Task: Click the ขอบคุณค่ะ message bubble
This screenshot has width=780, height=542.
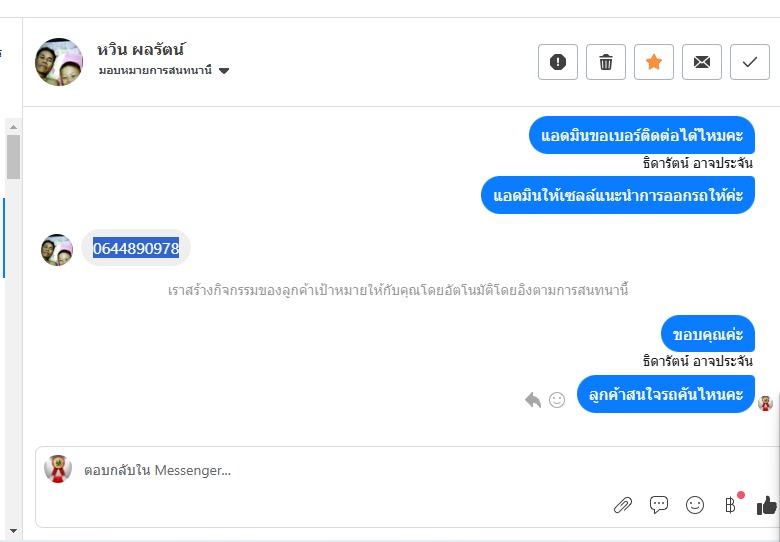Action: tap(707, 334)
